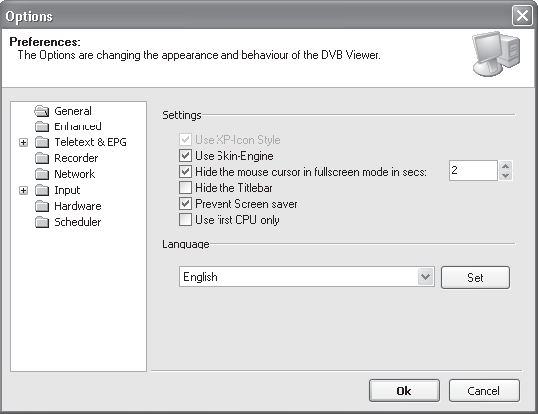Expand the Input tree node
Screen dimensions: 538x414
(23, 190)
